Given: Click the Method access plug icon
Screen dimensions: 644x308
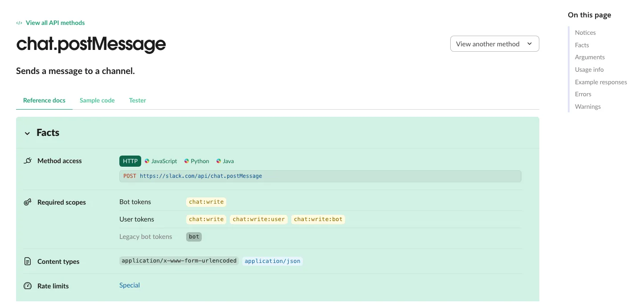Looking at the screenshot, I should pos(28,161).
